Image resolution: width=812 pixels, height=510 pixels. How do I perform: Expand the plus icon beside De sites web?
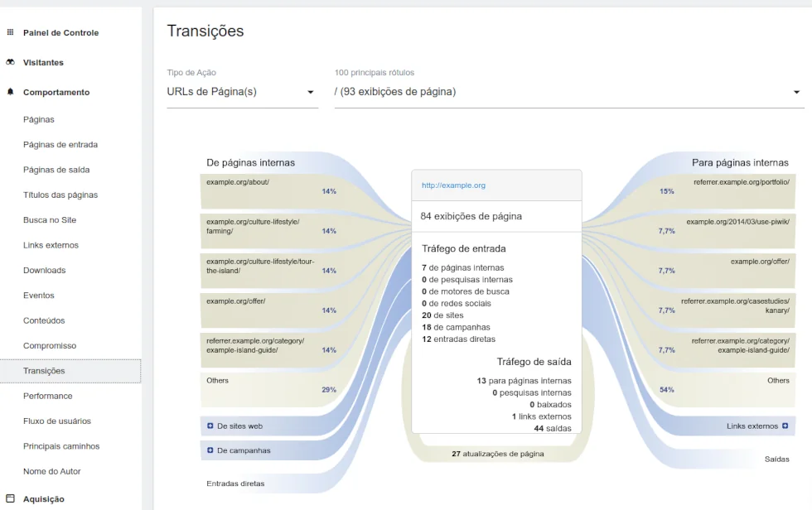point(210,426)
